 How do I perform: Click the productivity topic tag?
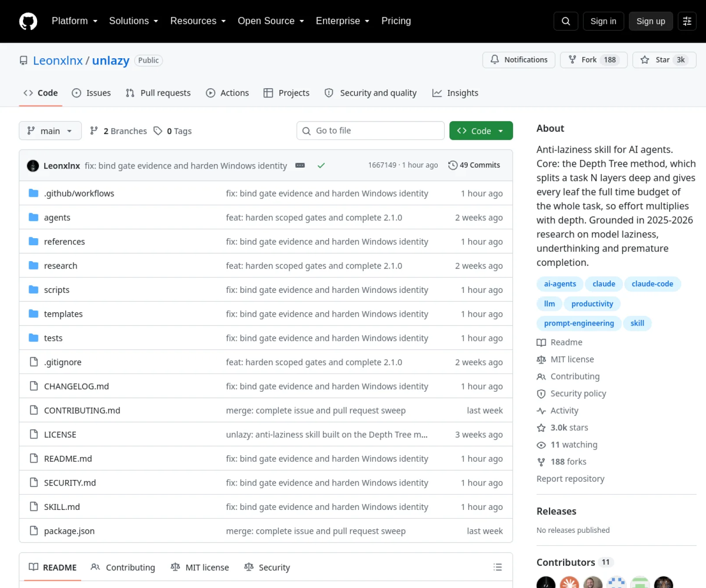point(592,304)
